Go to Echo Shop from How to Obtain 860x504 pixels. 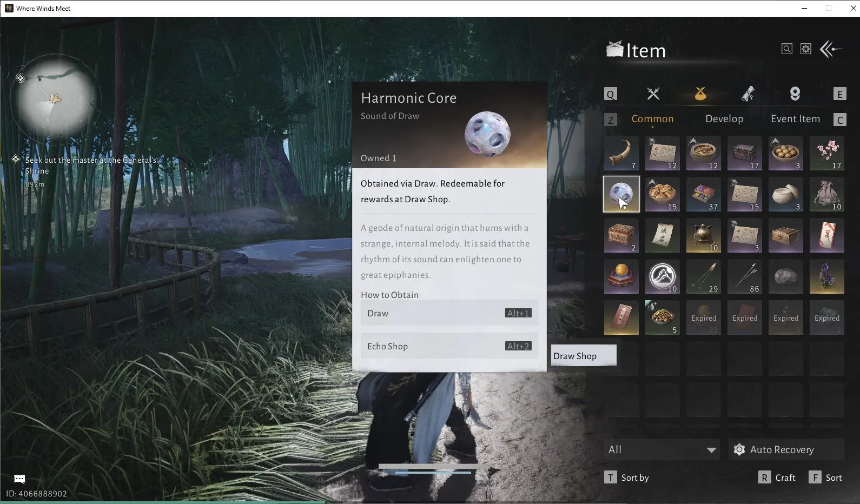pyautogui.click(x=449, y=346)
